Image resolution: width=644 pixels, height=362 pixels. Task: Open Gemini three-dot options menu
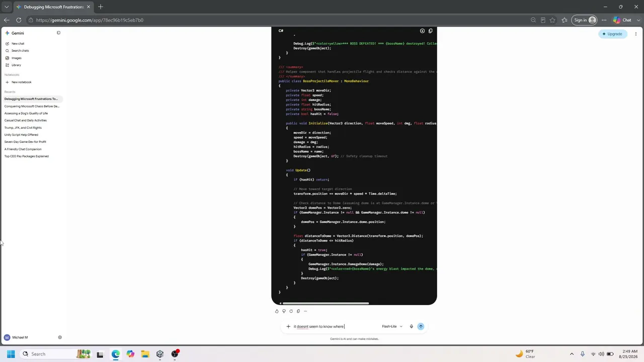pyautogui.click(x=636, y=34)
